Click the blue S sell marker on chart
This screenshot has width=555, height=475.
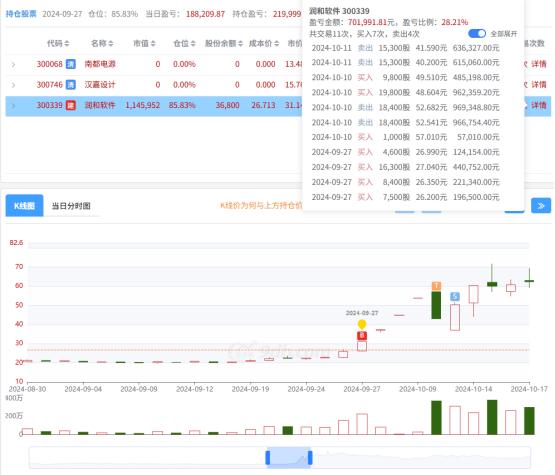tap(455, 297)
